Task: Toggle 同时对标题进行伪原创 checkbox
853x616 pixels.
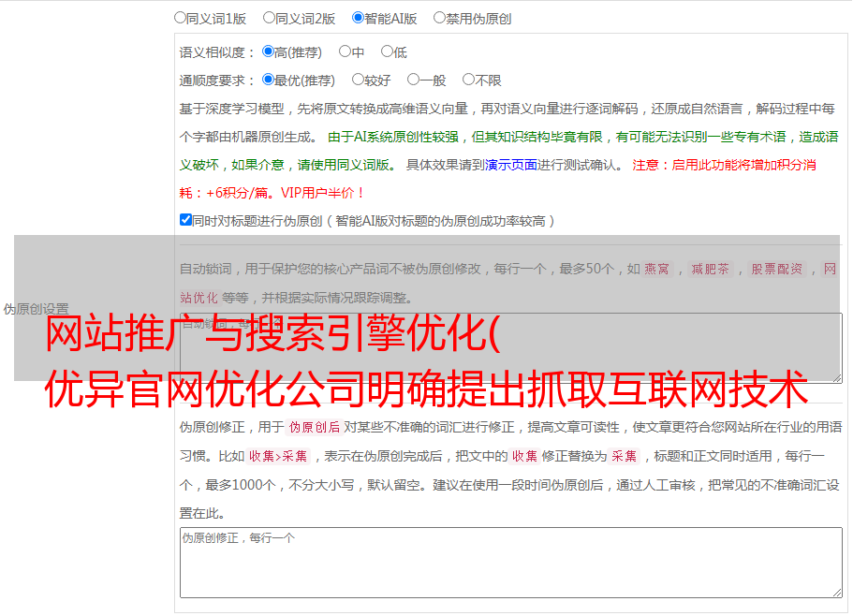Action: coord(185,220)
